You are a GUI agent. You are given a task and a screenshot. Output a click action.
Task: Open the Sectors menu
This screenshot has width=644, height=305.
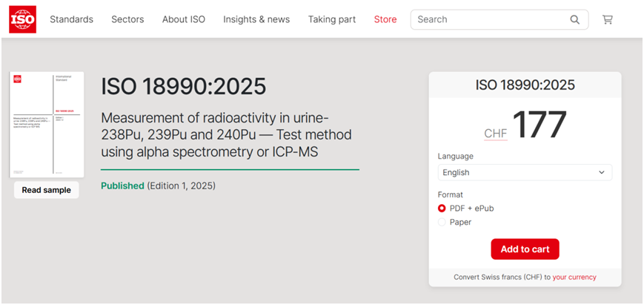(x=127, y=19)
